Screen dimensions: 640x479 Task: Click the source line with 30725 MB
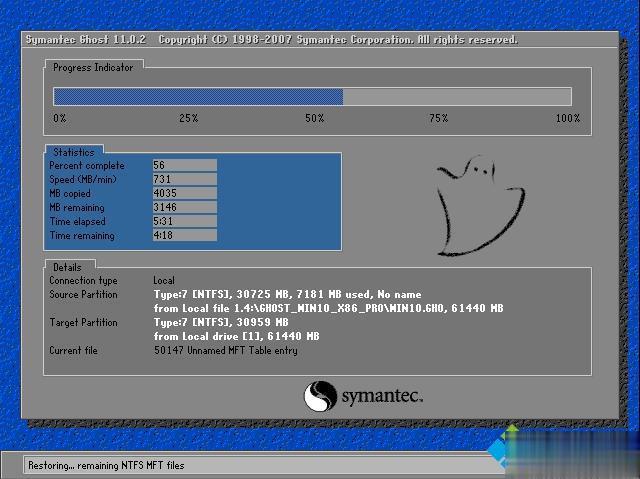pos(288,295)
